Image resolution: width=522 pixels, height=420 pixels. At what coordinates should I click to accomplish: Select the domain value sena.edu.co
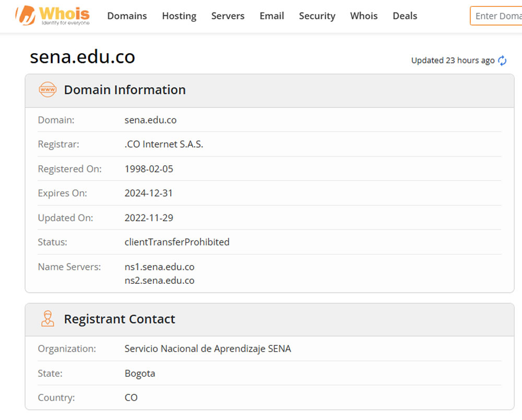[x=150, y=120]
